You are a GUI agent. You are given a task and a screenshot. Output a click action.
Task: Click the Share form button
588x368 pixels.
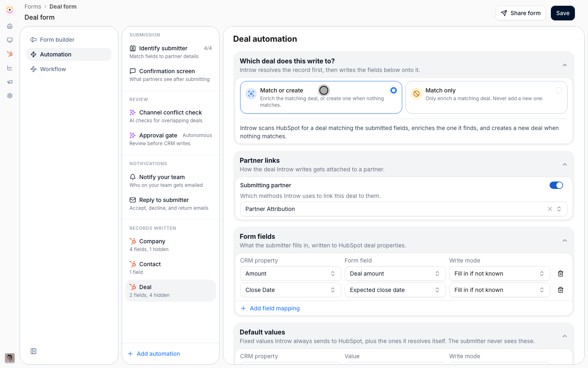click(x=521, y=13)
